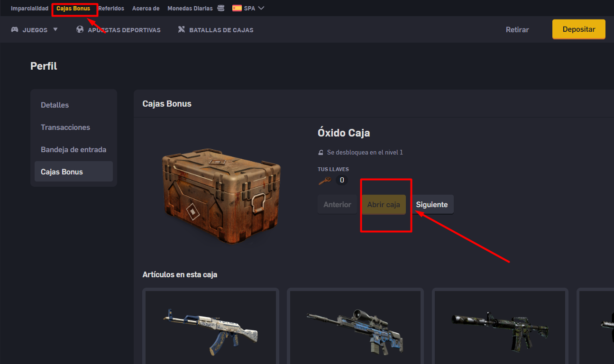The image size is (614, 364).
Task: Click the game controller icon beside Juegos
Action: tap(15, 29)
